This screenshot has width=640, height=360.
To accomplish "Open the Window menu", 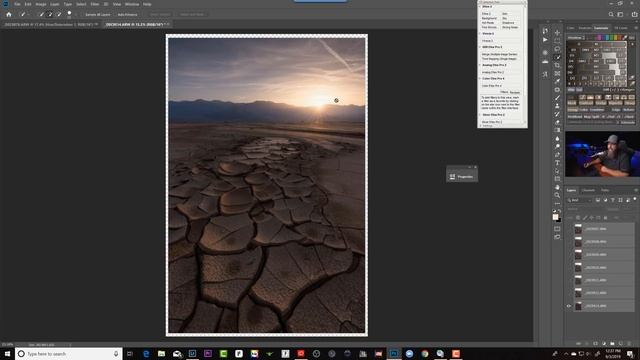I will (x=132, y=4).
